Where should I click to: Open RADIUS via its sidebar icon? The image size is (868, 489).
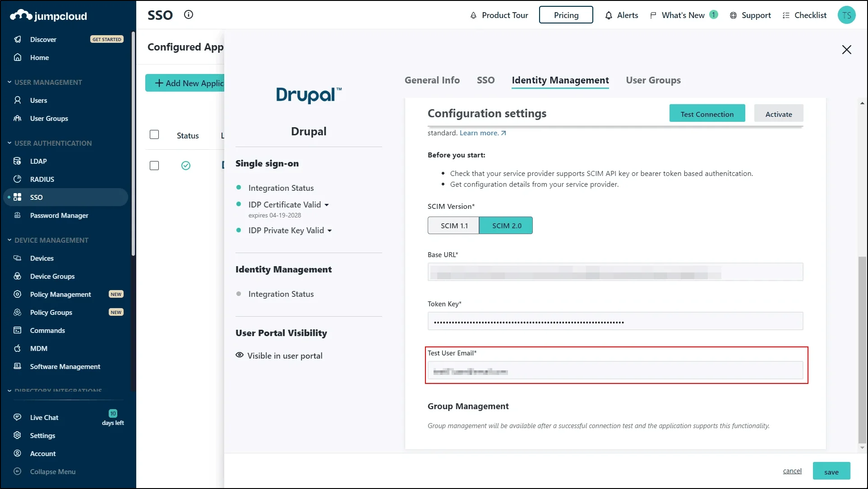18,179
